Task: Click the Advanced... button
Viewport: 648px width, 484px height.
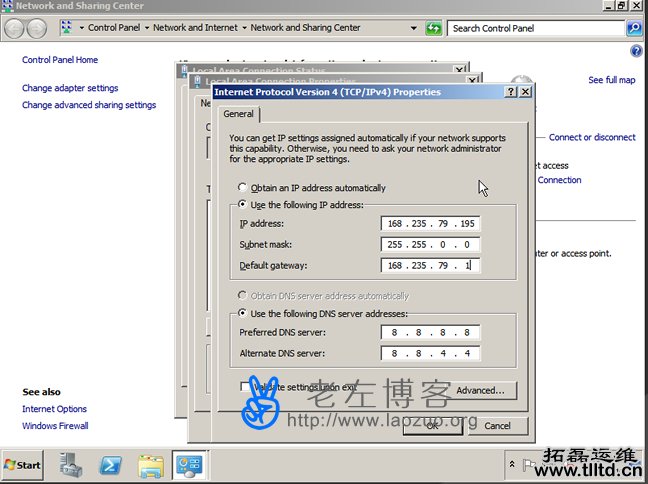Action: (x=480, y=391)
